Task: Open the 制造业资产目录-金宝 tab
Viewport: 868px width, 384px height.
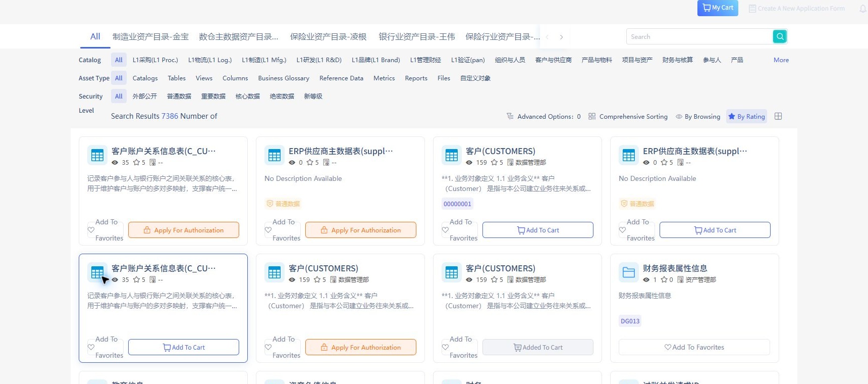Action: pyautogui.click(x=150, y=36)
